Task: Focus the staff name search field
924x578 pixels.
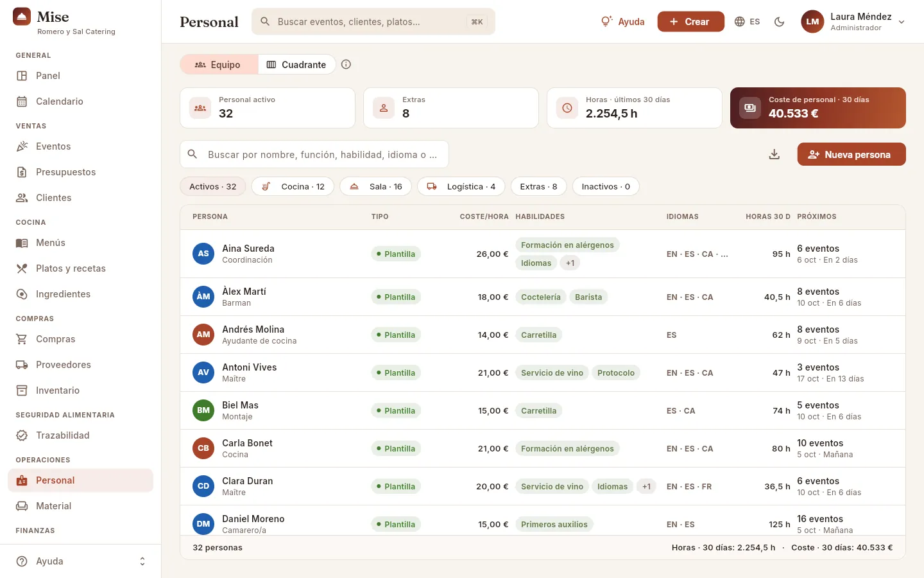Action: pyautogui.click(x=314, y=154)
